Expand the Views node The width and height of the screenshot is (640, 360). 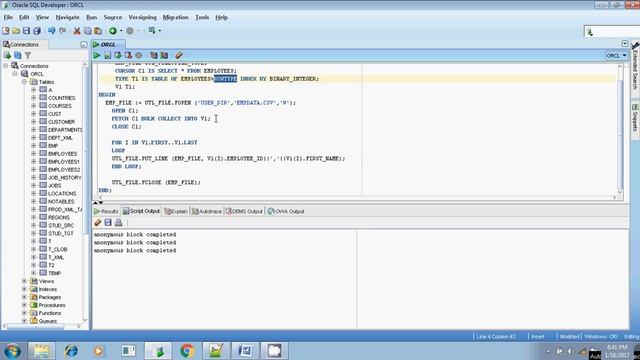point(24,281)
